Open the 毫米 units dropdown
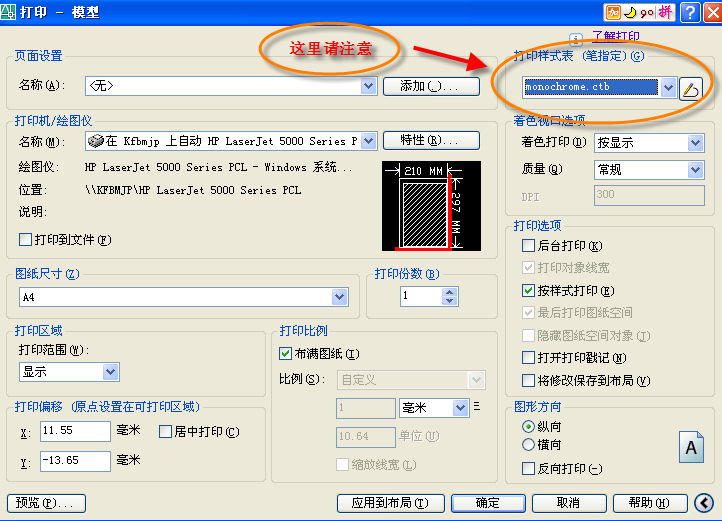 [460, 408]
